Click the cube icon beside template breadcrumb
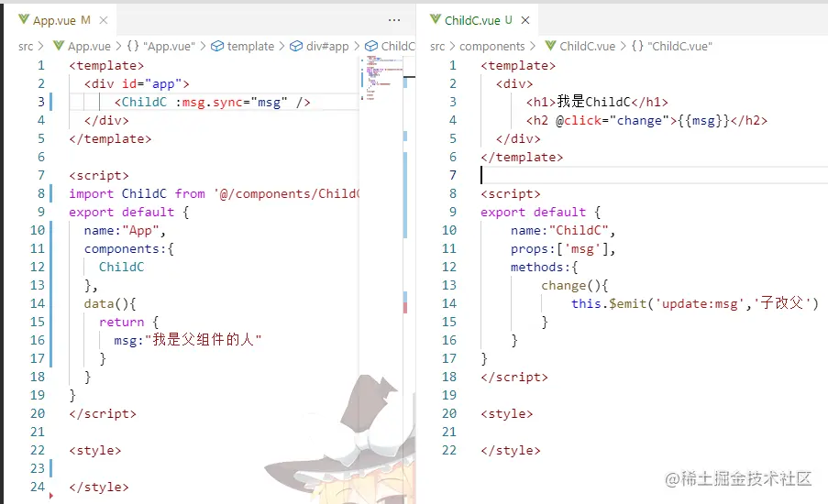 coord(217,47)
